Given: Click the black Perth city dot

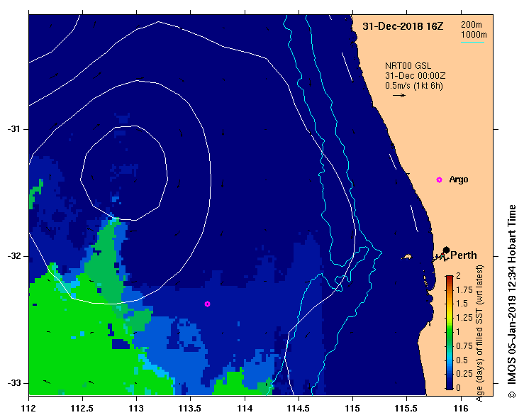Looking at the screenshot, I should coord(446,250).
